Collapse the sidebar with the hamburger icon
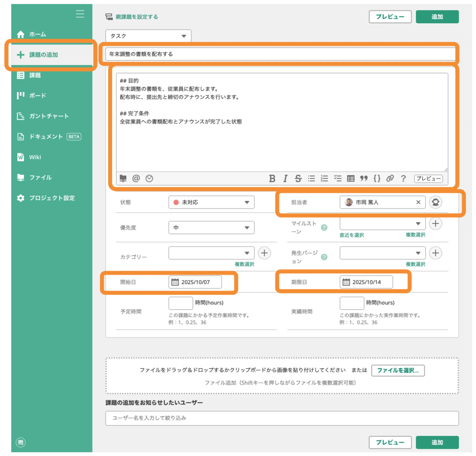This screenshot has width=476, height=456. [80, 14]
